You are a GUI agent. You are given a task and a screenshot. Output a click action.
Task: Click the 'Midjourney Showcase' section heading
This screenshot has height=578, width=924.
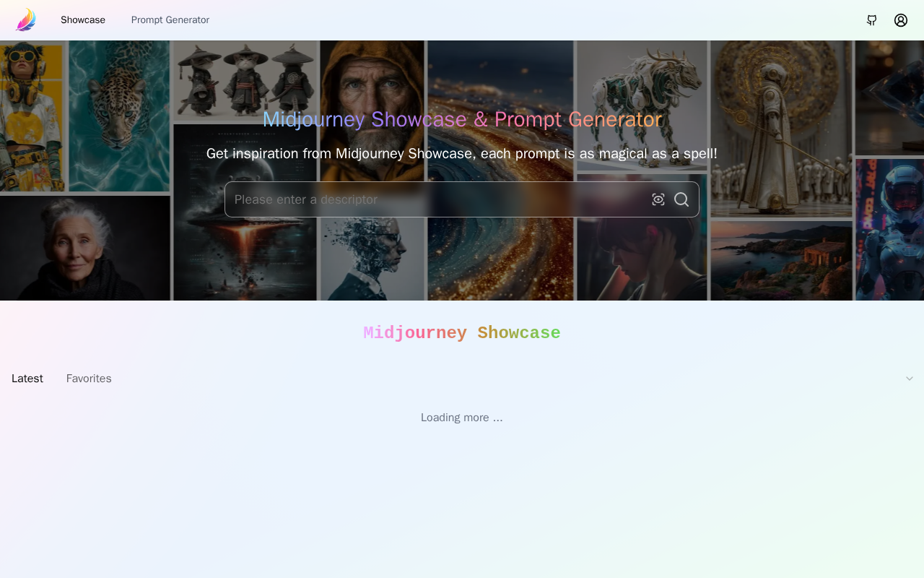point(462,333)
